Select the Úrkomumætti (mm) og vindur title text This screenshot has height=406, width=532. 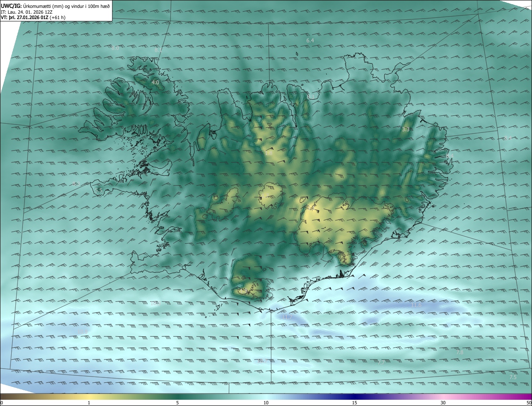66,6
